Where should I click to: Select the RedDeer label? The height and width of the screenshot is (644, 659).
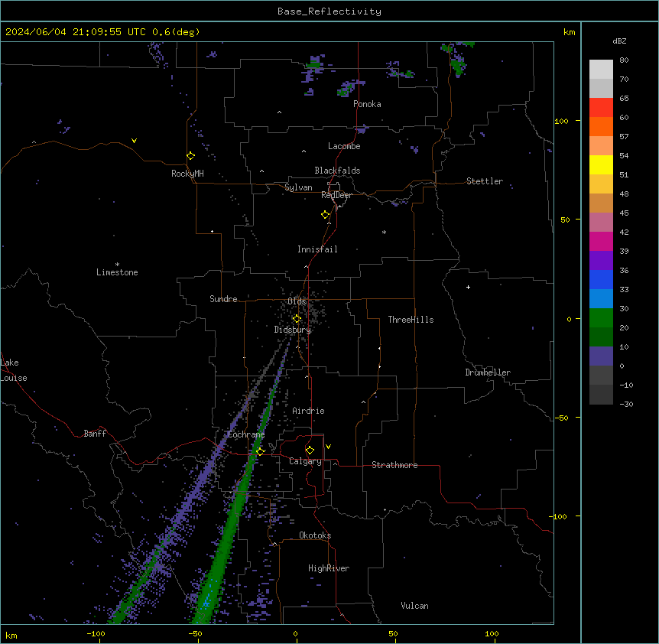click(x=336, y=195)
